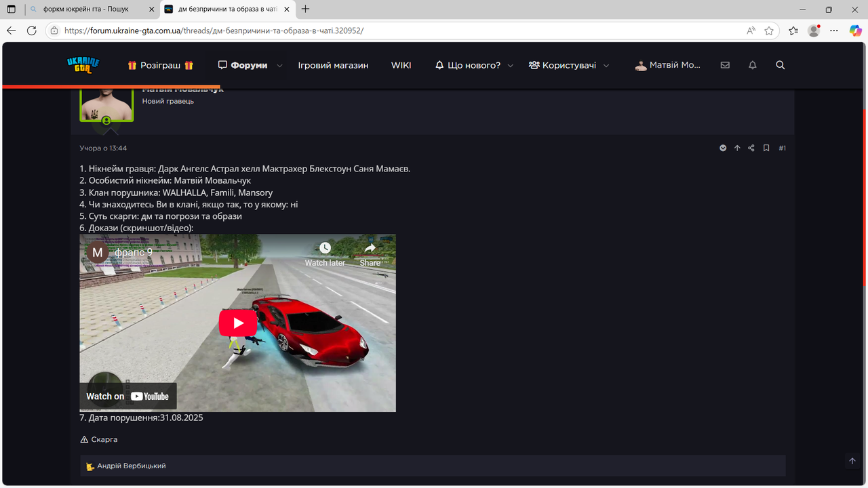The width and height of the screenshot is (868, 488).
Task: Click the 'Новий гравець' user title
Action: coord(168,101)
